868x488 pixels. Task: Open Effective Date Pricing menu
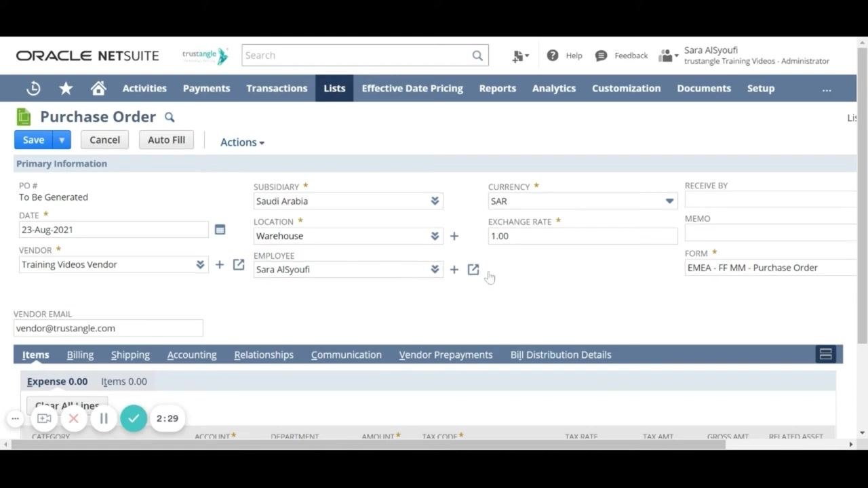pos(412,88)
